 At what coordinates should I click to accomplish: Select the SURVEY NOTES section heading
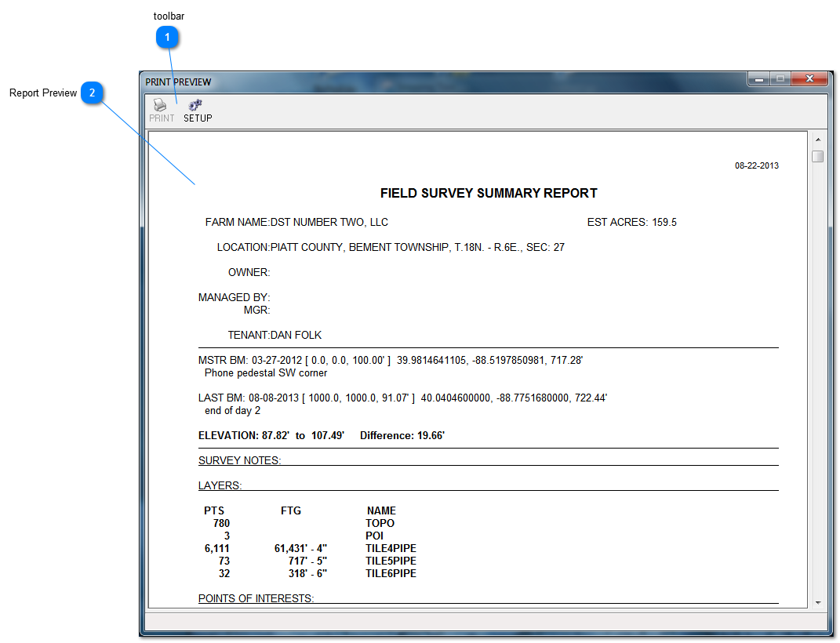[239, 460]
